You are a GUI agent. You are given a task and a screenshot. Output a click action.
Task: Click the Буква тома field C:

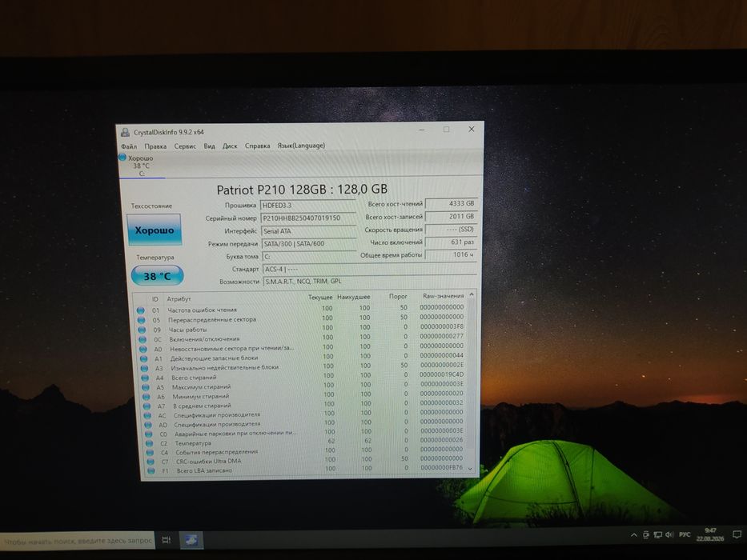coord(309,256)
